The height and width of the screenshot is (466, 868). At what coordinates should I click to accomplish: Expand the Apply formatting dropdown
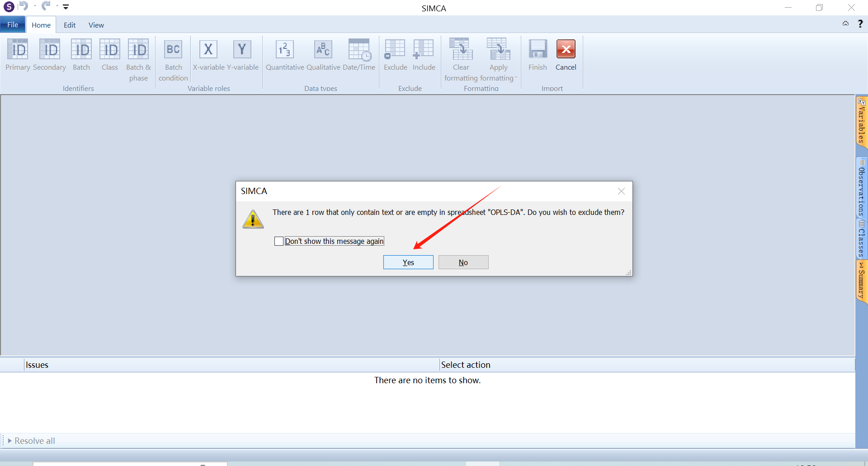point(516,78)
